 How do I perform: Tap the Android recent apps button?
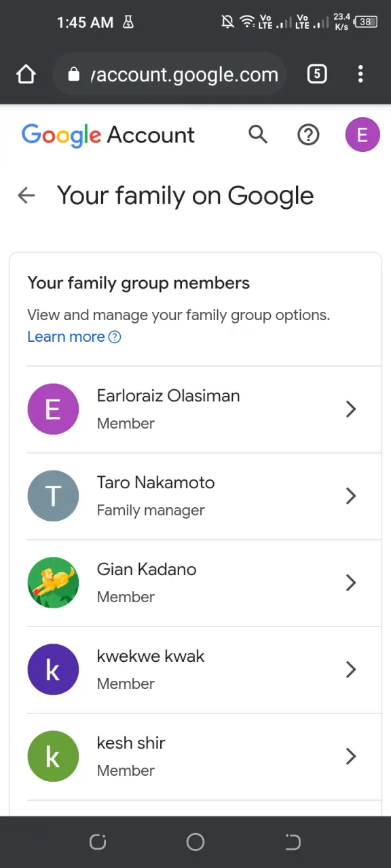[98, 842]
